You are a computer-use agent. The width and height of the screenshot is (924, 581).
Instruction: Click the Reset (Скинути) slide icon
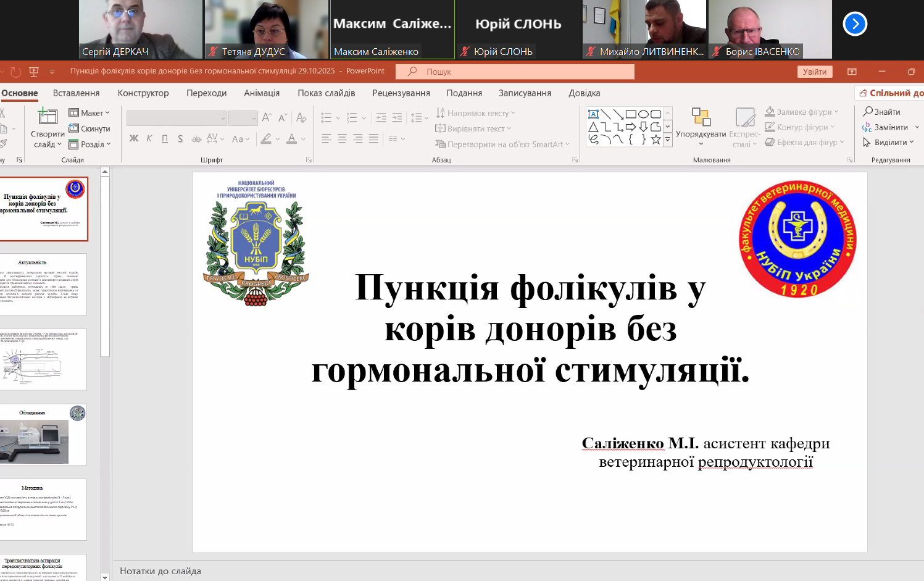[74, 128]
